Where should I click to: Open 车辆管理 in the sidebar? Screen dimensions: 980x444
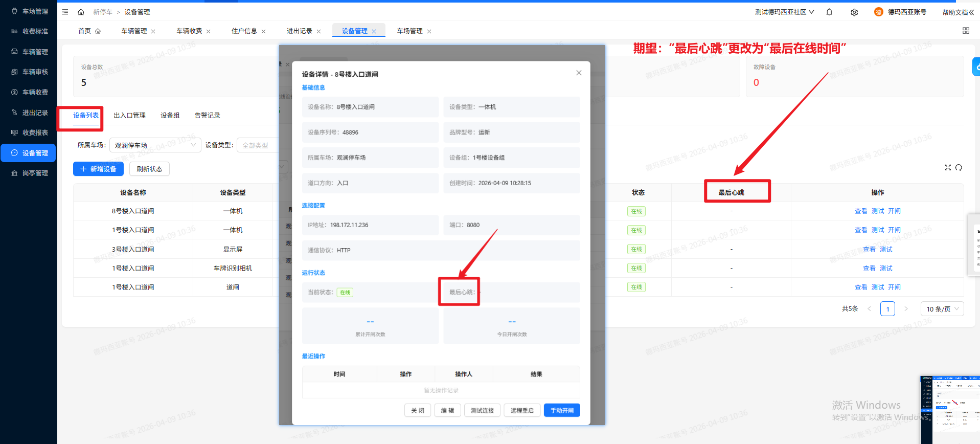[x=29, y=52]
